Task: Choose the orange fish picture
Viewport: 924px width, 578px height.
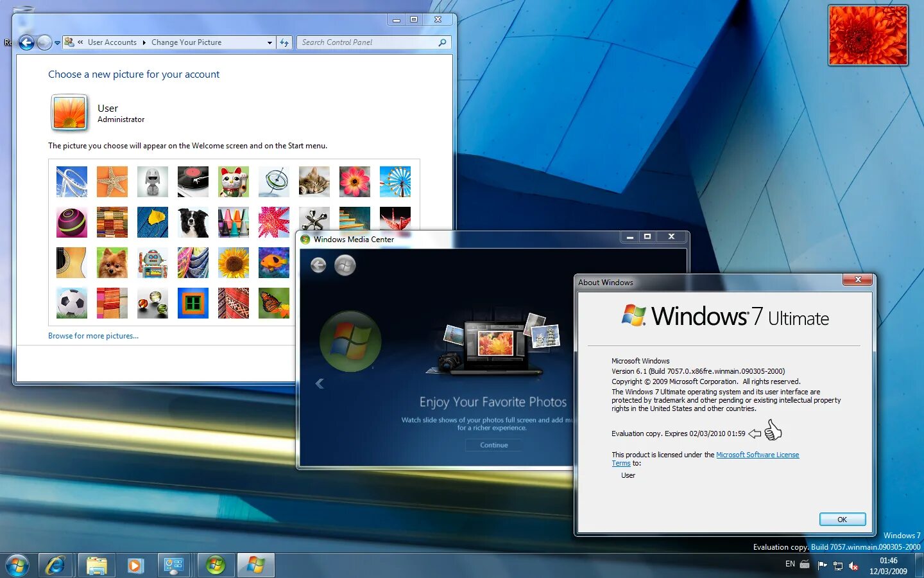Action: 273,263
